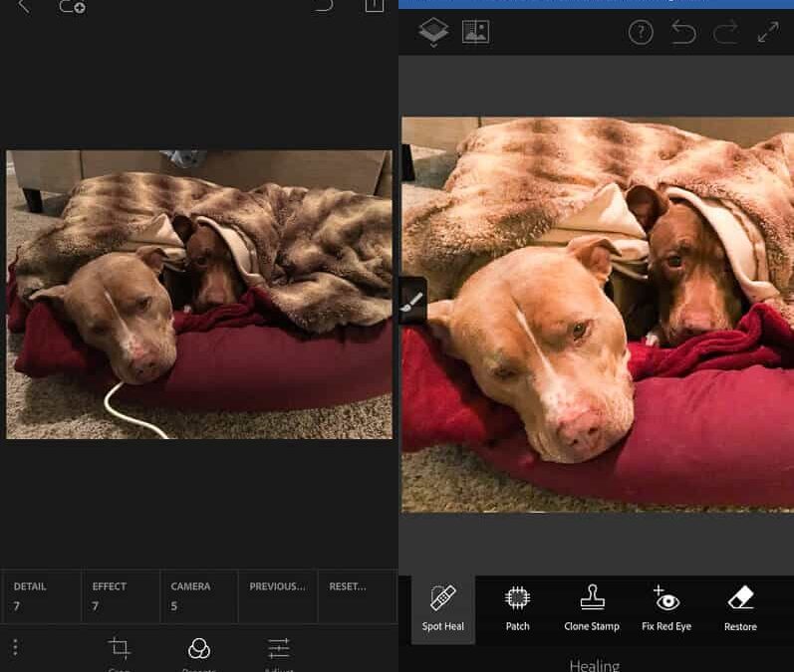
Task: Open the image compare icon
Action: click(476, 32)
